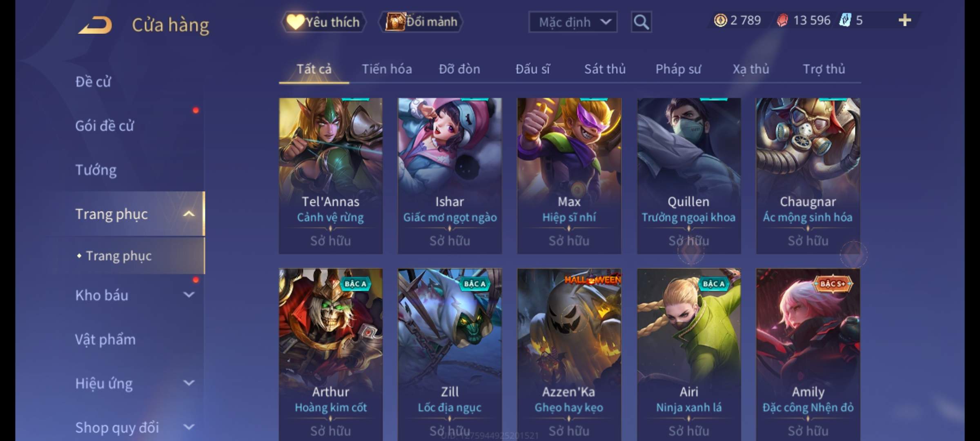980x441 pixels.
Task: Select the Trang phục sub-item
Action: (x=118, y=256)
